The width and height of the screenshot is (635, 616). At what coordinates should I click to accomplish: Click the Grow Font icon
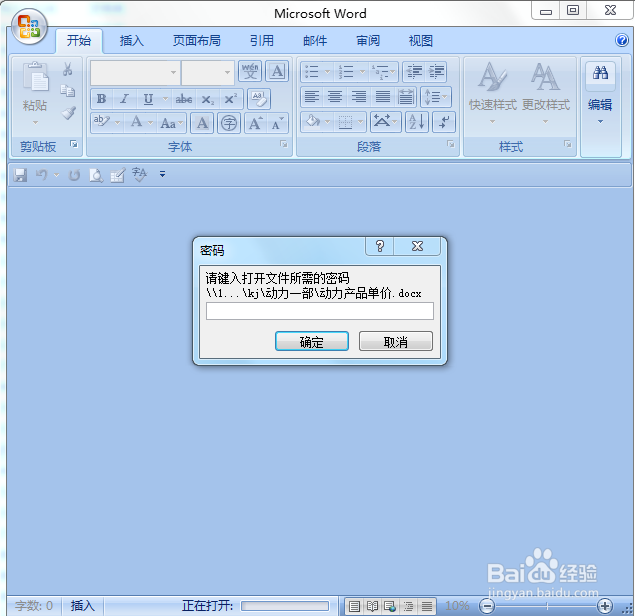tap(256, 123)
